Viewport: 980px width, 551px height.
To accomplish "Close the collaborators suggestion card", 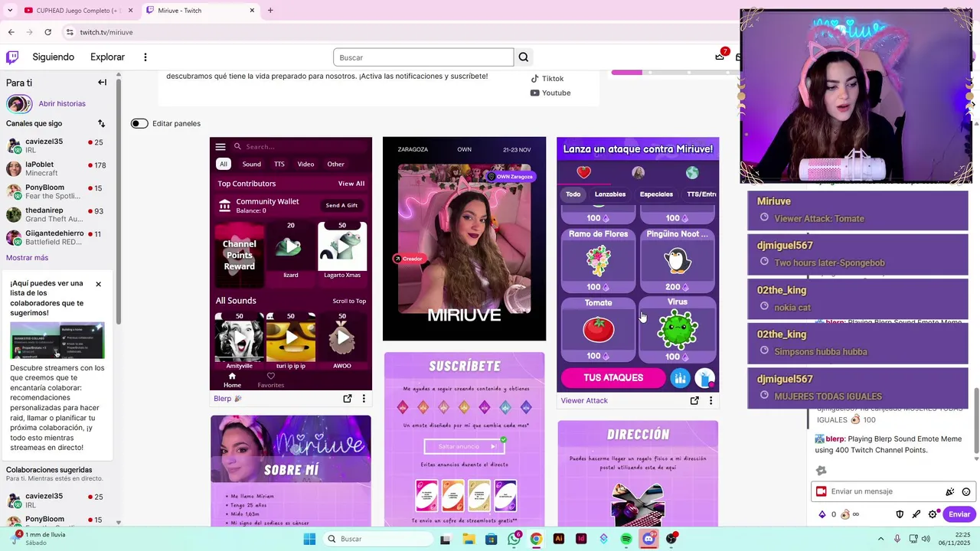I will (98, 284).
